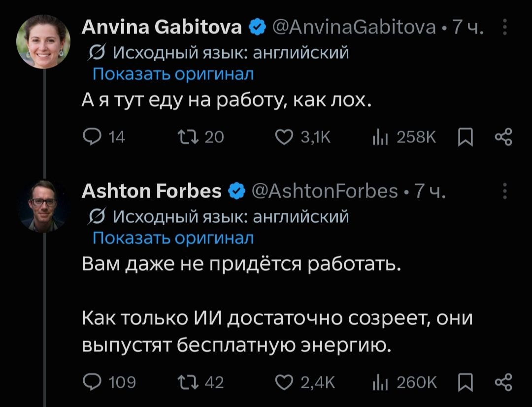
Task: Open Anvina Gabitova's profile picture
Action: point(43,42)
